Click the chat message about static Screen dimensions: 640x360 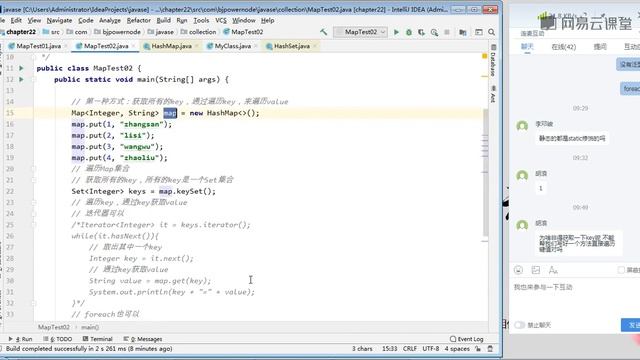click(572, 139)
